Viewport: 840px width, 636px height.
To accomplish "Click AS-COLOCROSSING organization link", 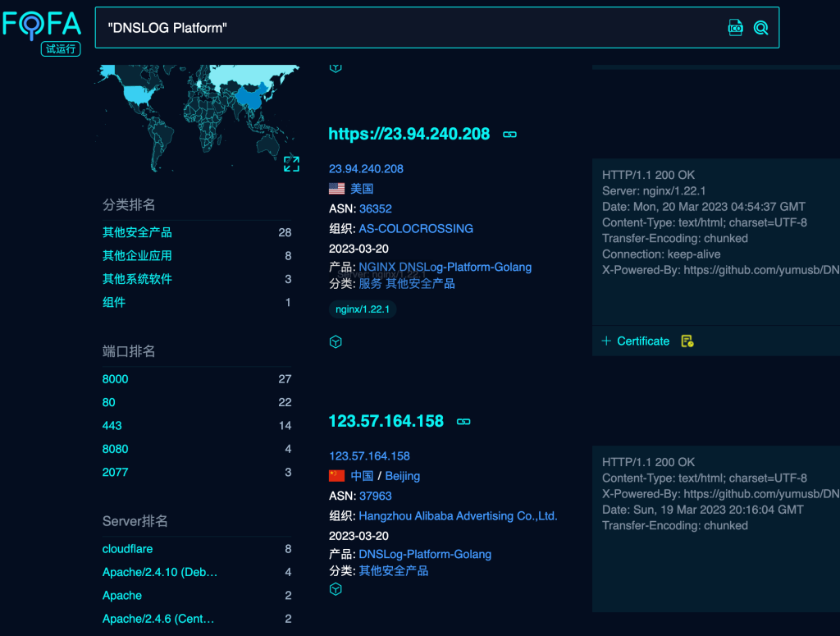I will pyautogui.click(x=416, y=229).
